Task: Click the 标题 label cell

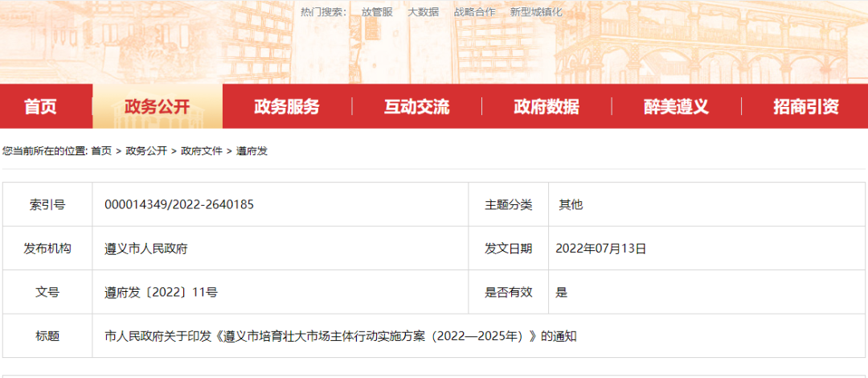Action: point(47,336)
